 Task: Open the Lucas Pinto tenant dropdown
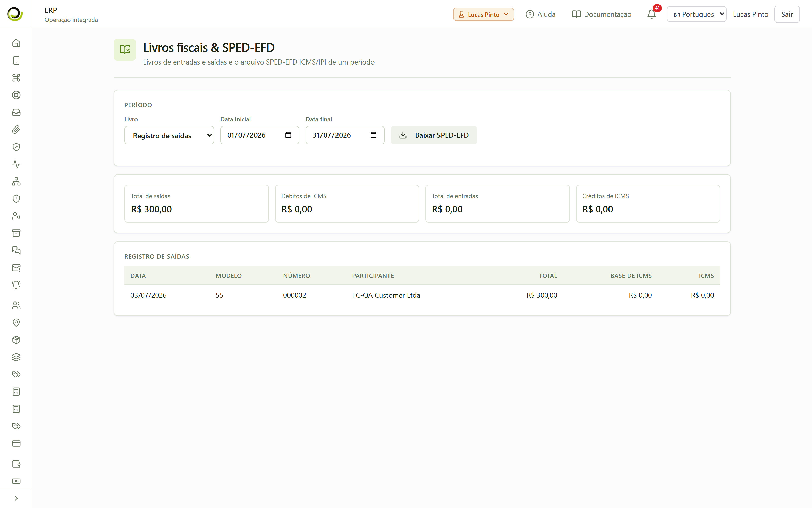[483, 14]
